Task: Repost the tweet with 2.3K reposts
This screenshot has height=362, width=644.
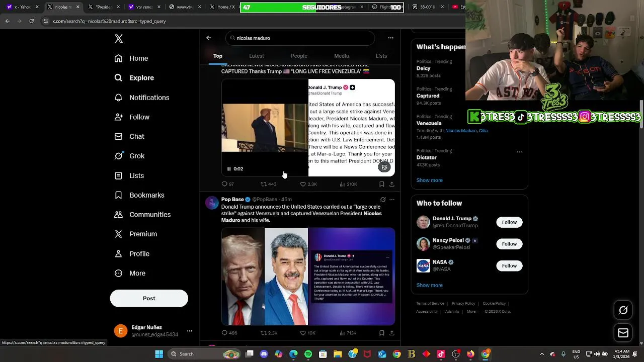Action: pyautogui.click(x=269, y=333)
